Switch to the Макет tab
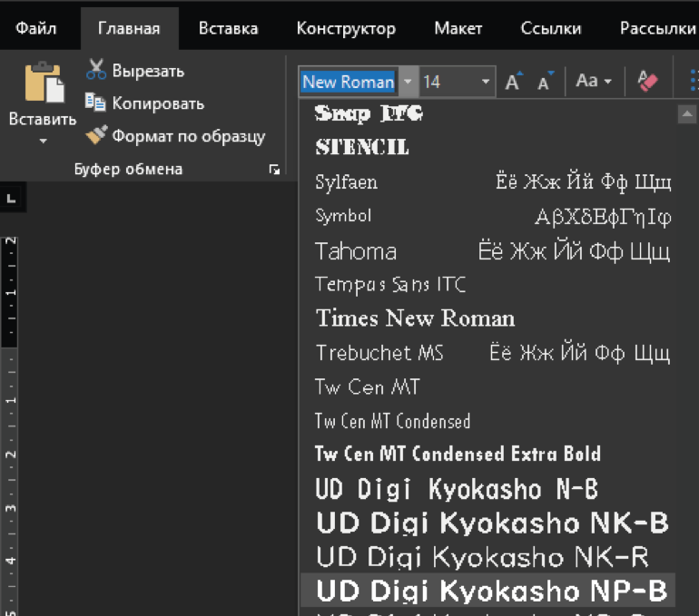The height and width of the screenshot is (616, 699). 458,28
